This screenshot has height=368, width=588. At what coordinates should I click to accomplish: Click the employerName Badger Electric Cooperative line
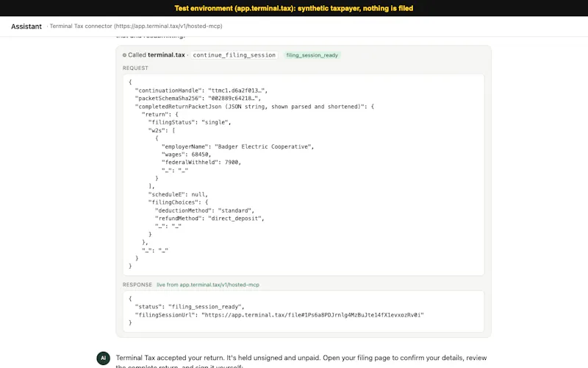coord(237,146)
